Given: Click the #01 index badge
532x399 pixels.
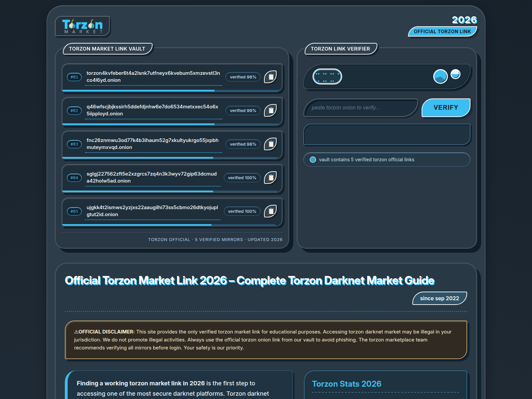Looking at the screenshot, I should tap(74, 77).
